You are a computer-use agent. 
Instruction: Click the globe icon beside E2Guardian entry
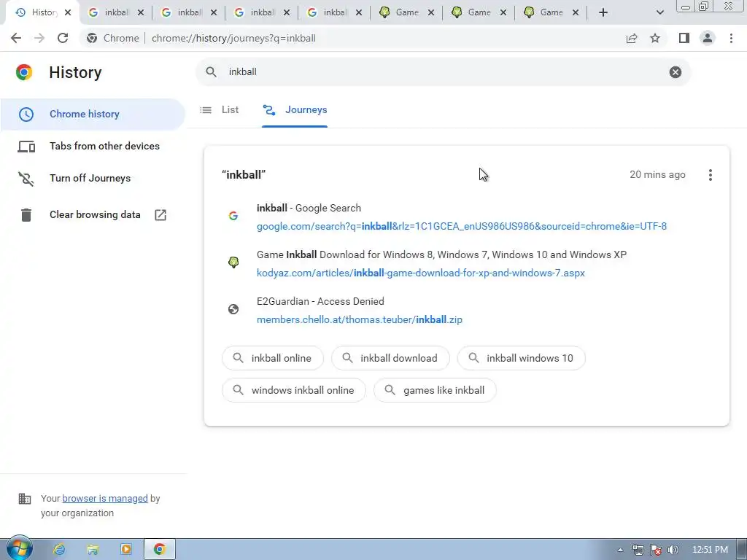coord(233,309)
